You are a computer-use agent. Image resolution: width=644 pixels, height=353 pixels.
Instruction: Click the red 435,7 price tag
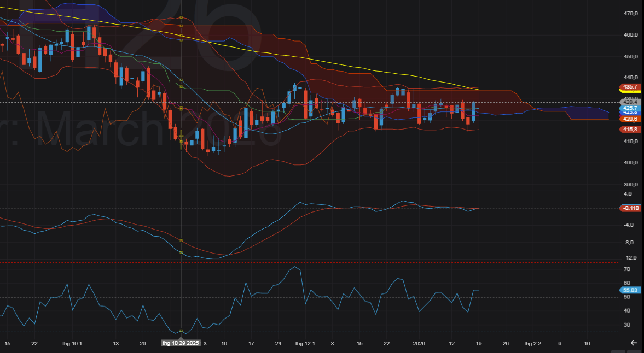[630, 87]
